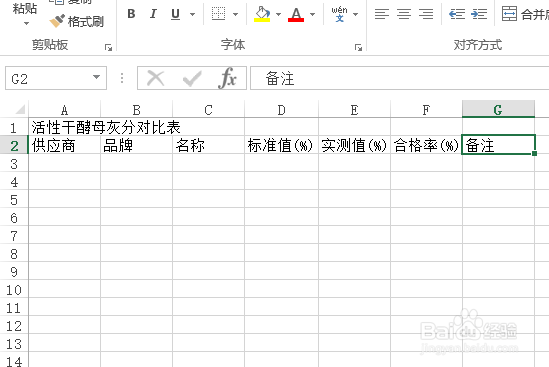Select column C header
The height and width of the screenshot is (367, 549).
click(x=208, y=110)
